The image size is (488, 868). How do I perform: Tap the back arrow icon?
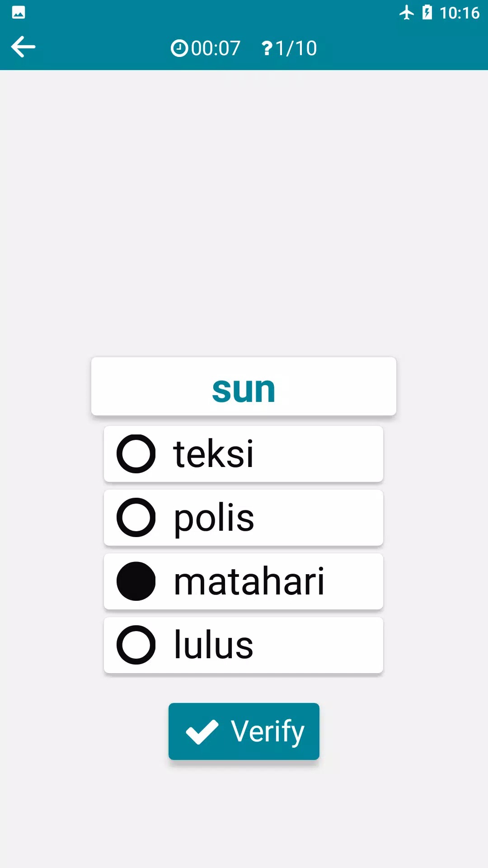coord(23,47)
